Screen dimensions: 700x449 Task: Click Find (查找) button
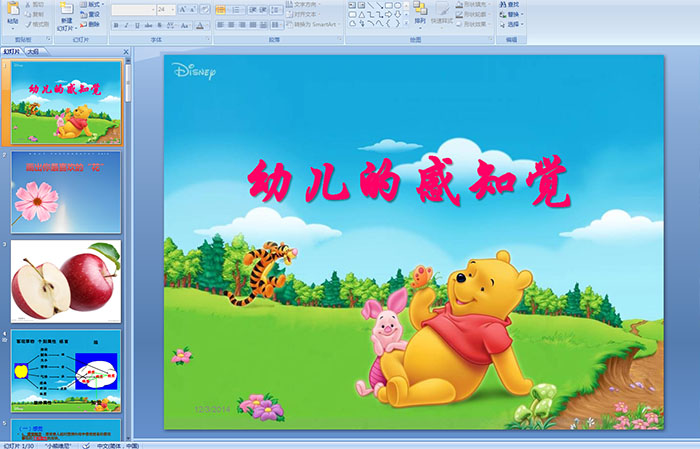tap(509, 4)
